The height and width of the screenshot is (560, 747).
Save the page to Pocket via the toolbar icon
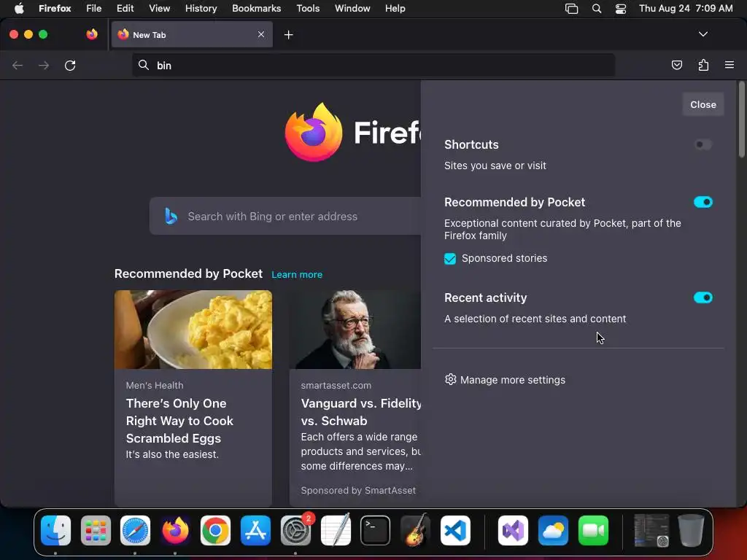pyautogui.click(x=676, y=65)
